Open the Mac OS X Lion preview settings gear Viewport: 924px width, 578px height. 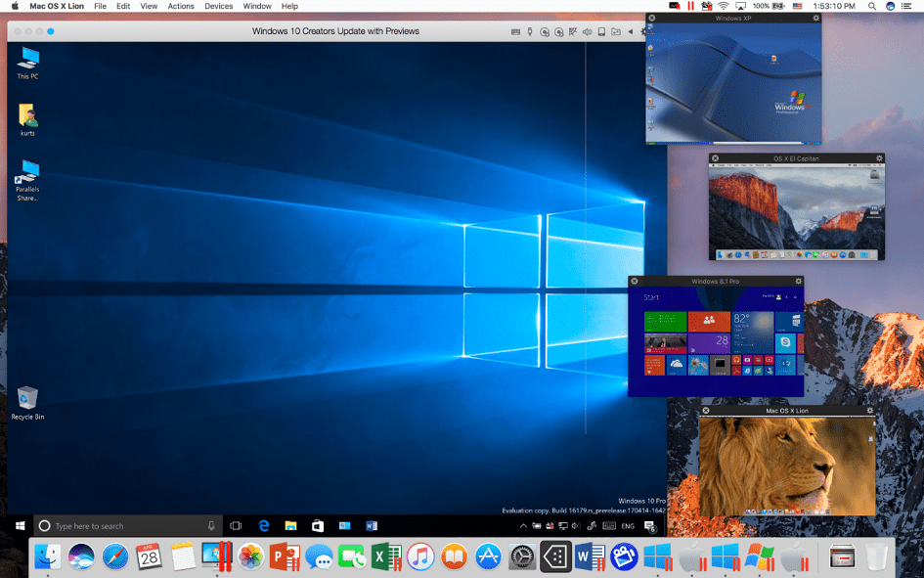click(x=870, y=410)
